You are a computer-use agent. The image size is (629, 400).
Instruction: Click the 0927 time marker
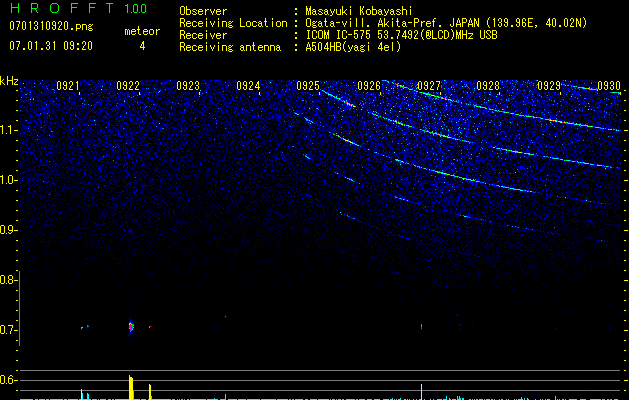(x=428, y=85)
